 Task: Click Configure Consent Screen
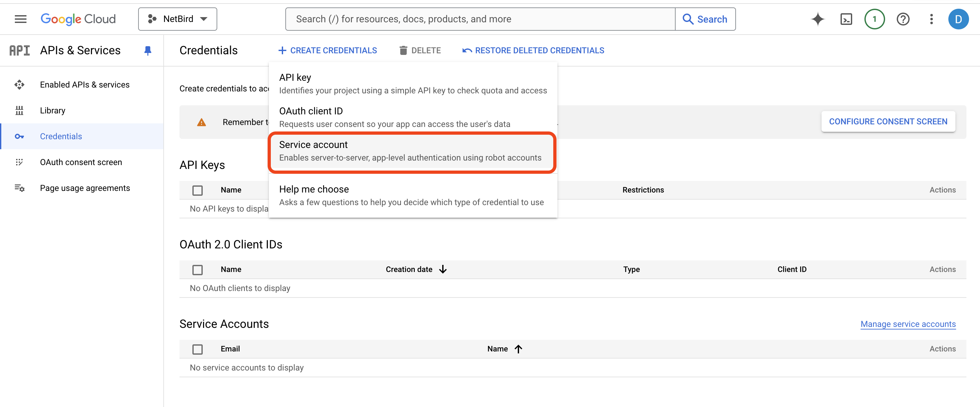click(888, 121)
